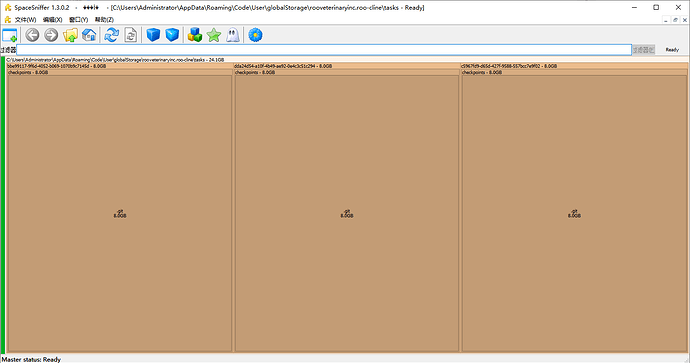Open the 窗口(Y) menu
The height and width of the screenshot is (363, 690).
[78, 20]
